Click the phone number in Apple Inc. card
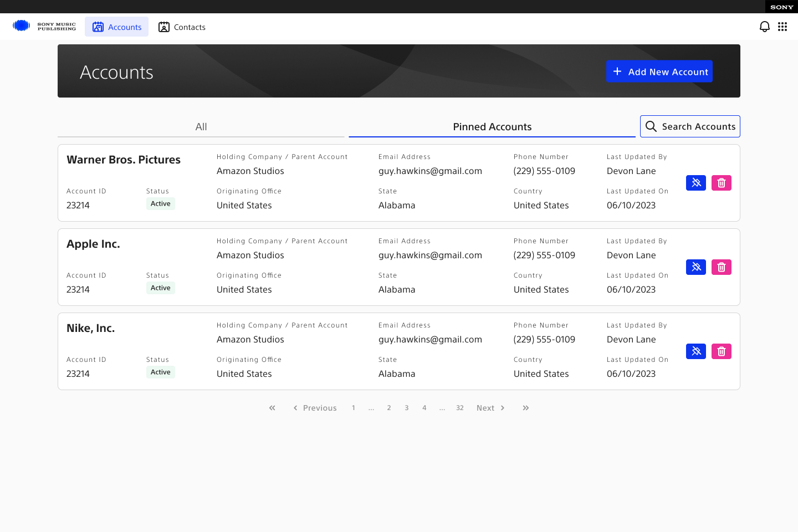Screen dimensions: 798x532 [544, 255]
